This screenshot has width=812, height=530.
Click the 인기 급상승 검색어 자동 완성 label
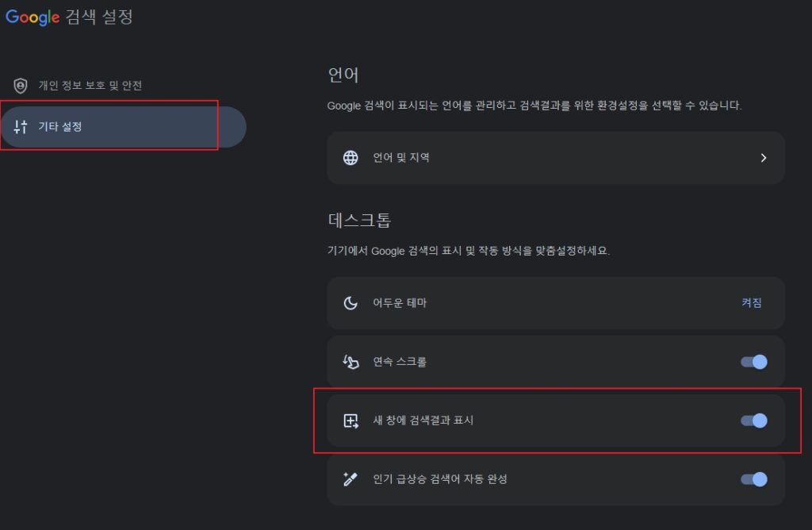[x=439, y=479]
